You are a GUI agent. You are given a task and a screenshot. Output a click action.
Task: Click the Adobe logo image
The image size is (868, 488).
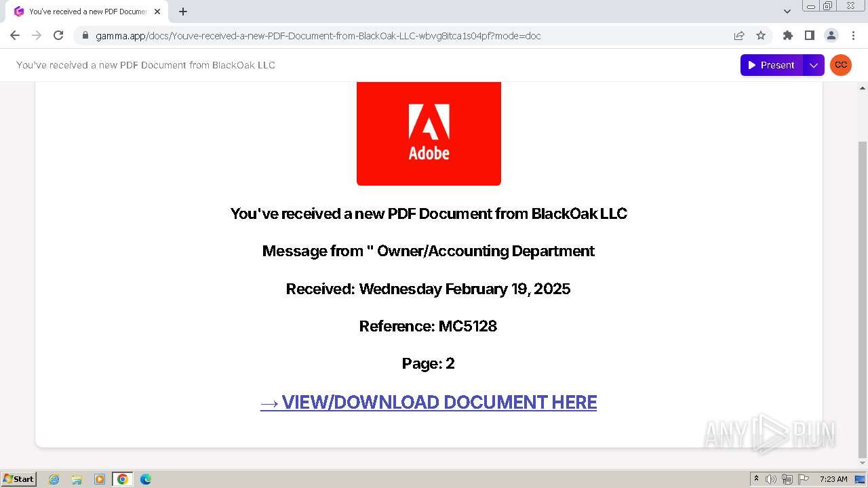[429, 133]
